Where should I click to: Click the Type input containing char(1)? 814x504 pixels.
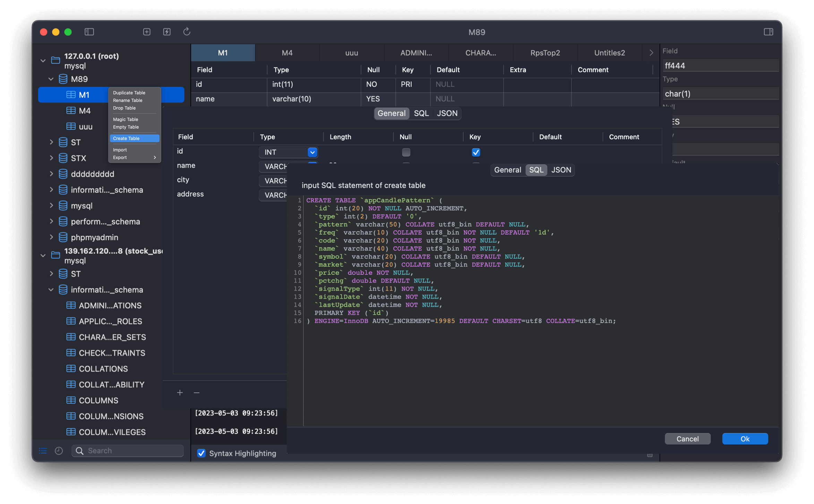pyautogui.click(x=720, y=94)
